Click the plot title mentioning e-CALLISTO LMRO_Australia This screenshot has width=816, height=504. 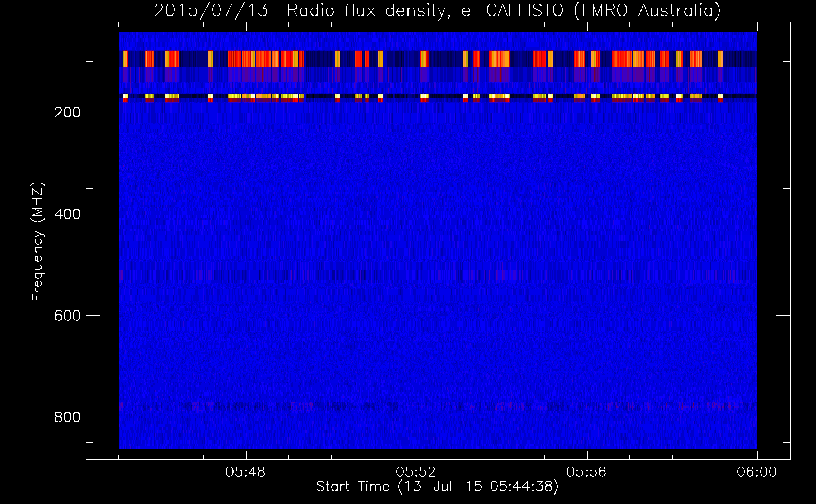(437, 10)
